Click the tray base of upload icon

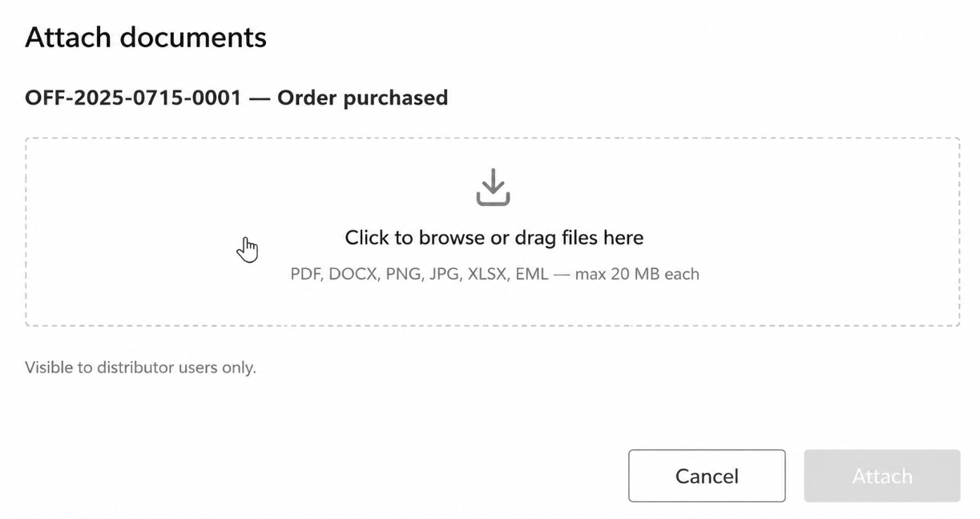click(x=493, y=199)
